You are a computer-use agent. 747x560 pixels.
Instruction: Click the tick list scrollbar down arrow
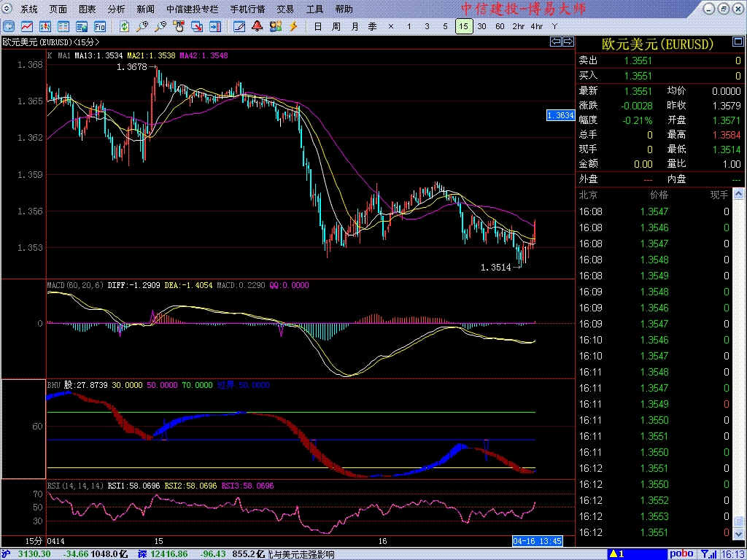point(740,536)
